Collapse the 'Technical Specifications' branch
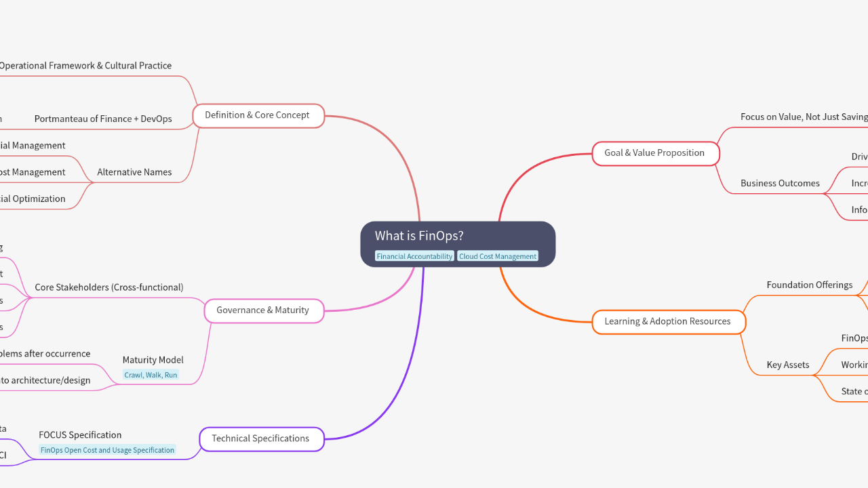 pyautogui.click(x=261, y=439)
